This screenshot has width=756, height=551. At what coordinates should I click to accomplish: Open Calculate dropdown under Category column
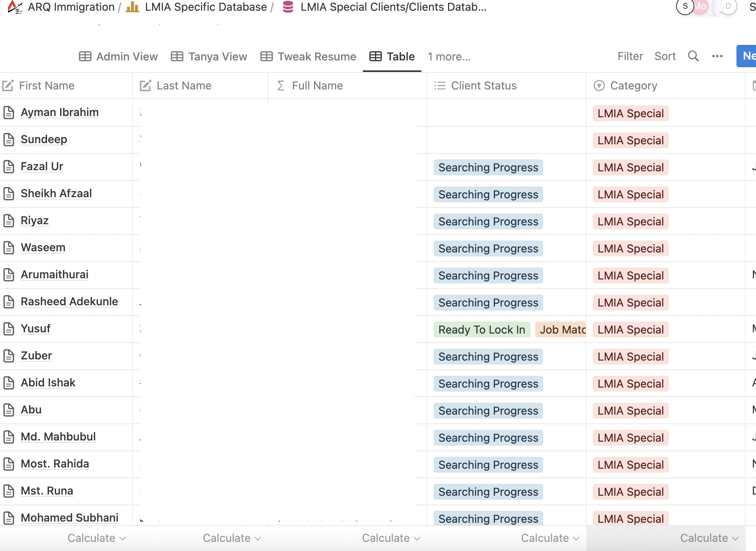click(x=709, y=538)
